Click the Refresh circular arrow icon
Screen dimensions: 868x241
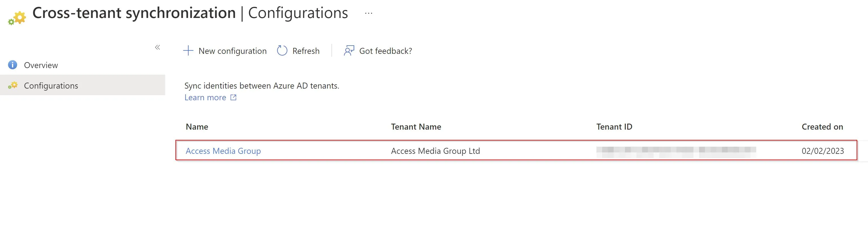[282, 51]
